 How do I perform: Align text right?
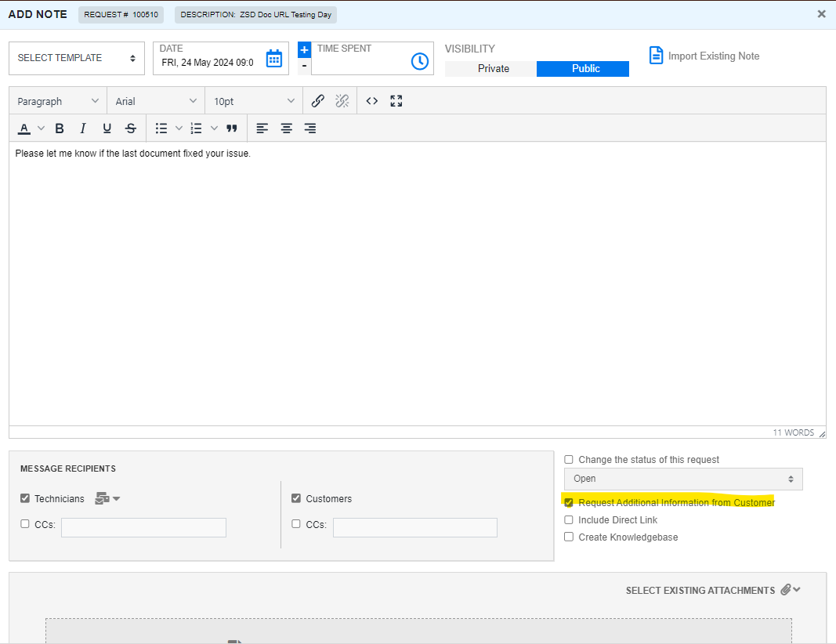click(x=309, y=128)
